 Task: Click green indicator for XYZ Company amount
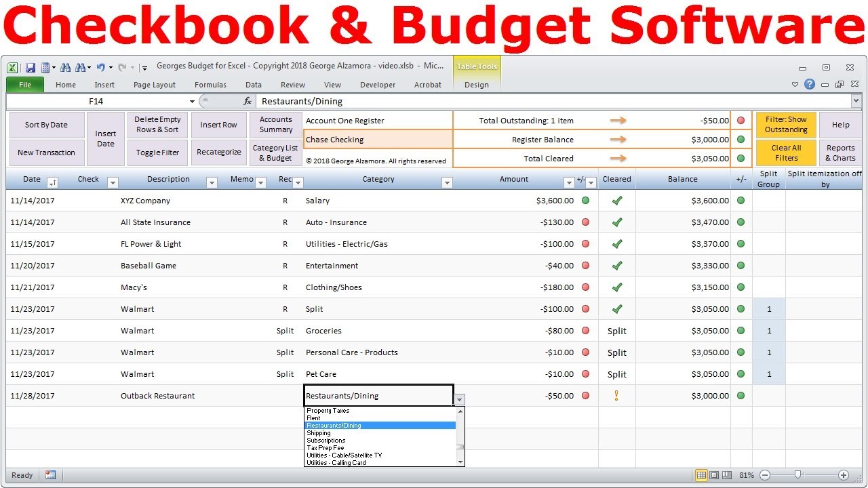click(585, 201)
